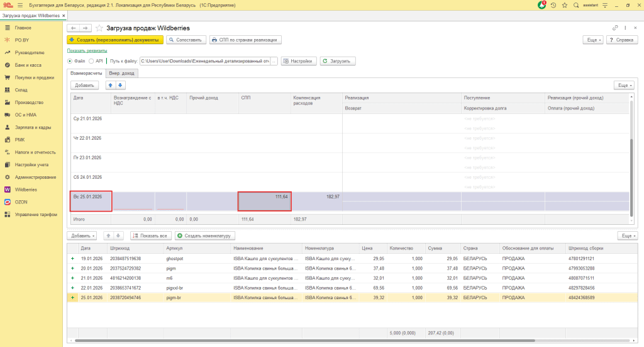Open Производство section
Screen dimensions: 644x347
click(29, 103)
